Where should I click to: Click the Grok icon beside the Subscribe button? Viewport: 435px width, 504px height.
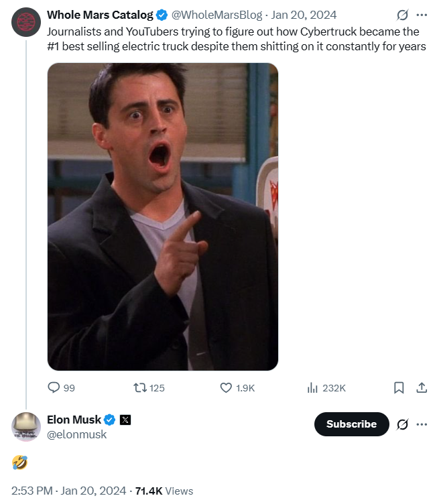point(403,424)
